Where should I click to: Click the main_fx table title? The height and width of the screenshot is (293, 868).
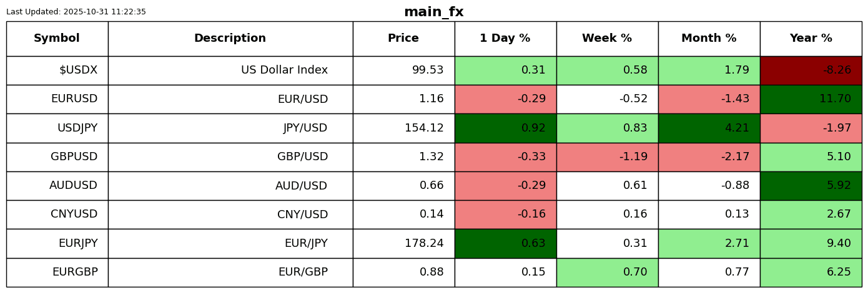click(434, 12)
